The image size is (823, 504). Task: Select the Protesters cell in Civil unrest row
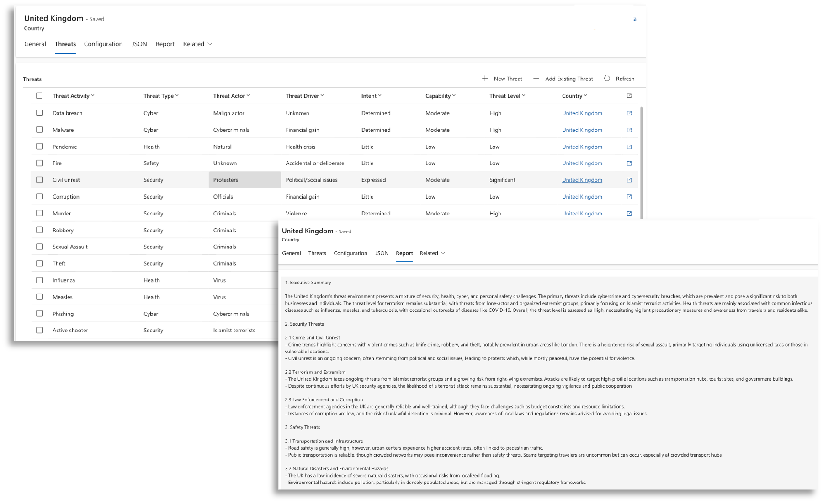point(244,180)
